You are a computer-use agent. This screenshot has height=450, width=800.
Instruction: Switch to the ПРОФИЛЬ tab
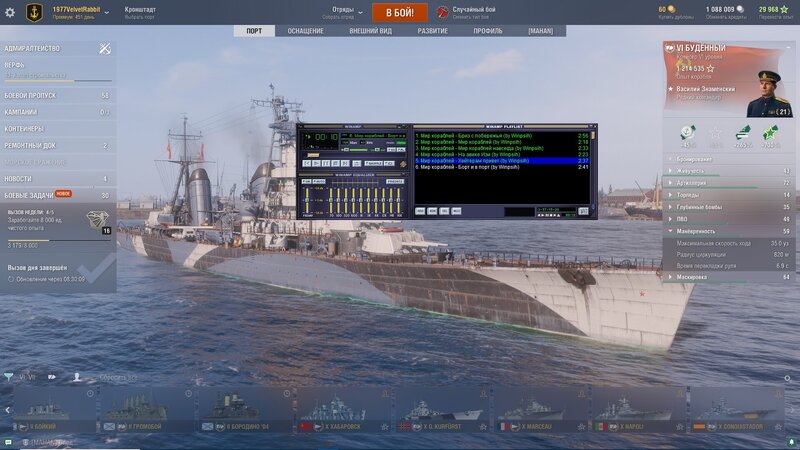pos(488,31)
